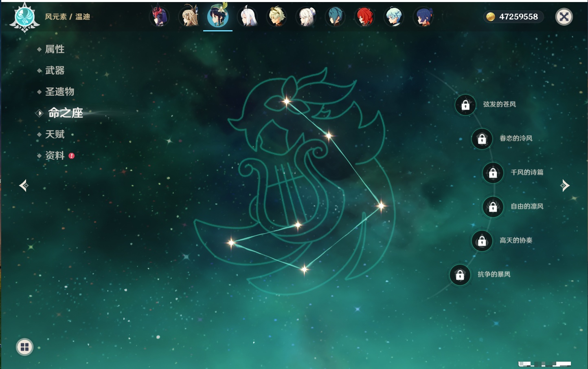
Task: Open the 天赋 talents page
Action: [x=55, y=134]
